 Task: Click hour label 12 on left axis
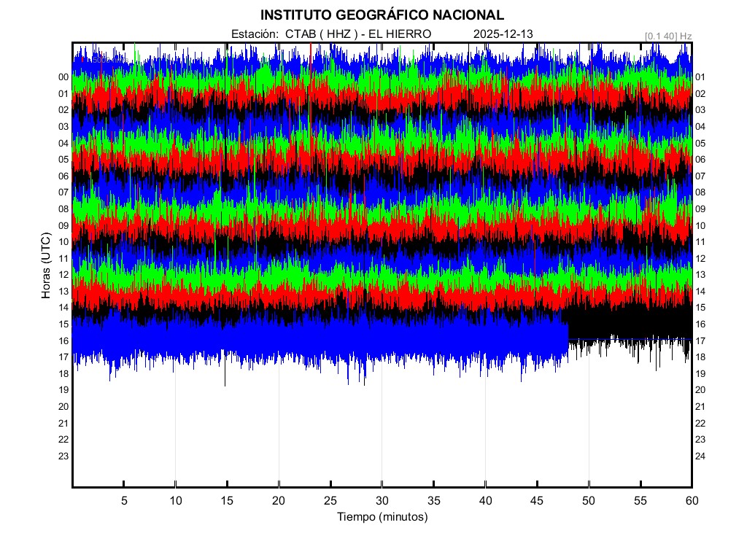[x=63, y=275]
